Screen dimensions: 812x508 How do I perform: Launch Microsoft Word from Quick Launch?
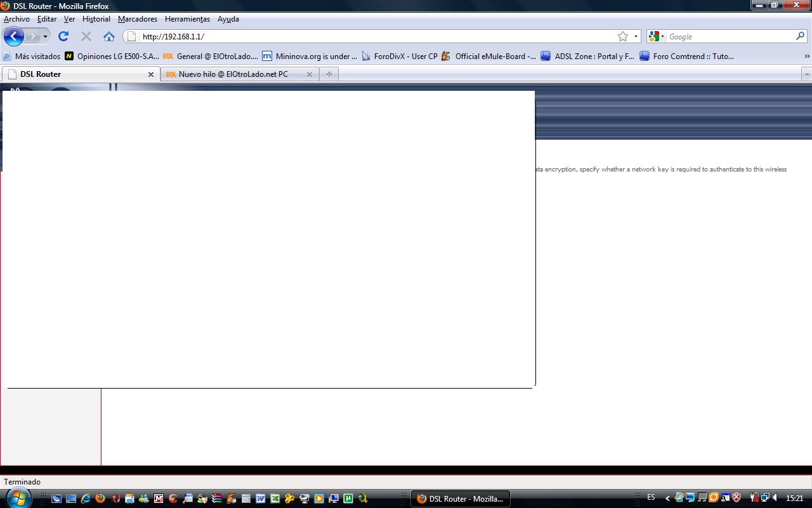(261, 498)
